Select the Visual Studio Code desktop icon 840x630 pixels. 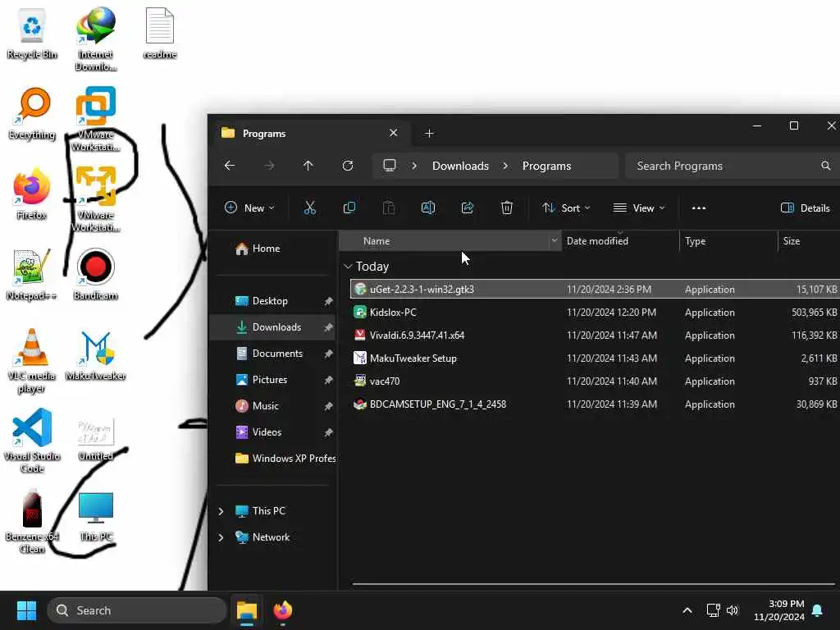32,441
